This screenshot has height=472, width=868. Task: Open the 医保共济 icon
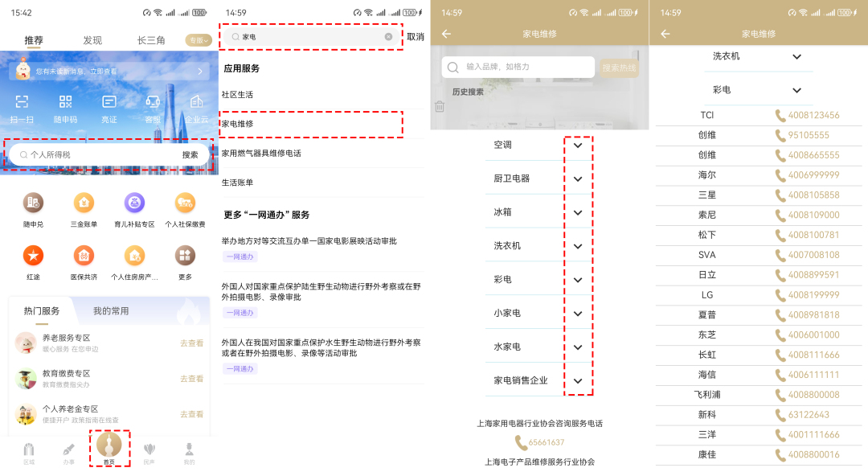(x=84, y=257)
